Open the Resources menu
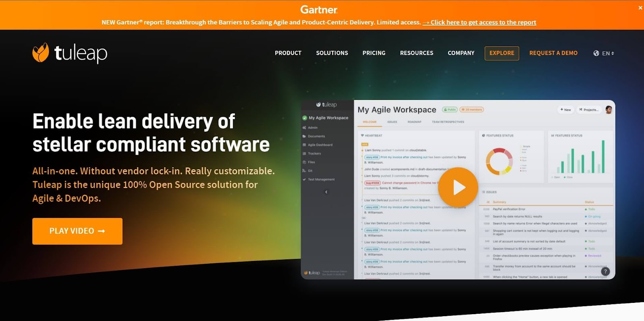The height and width of the screenshot is (321, 644). coord(417,53)
